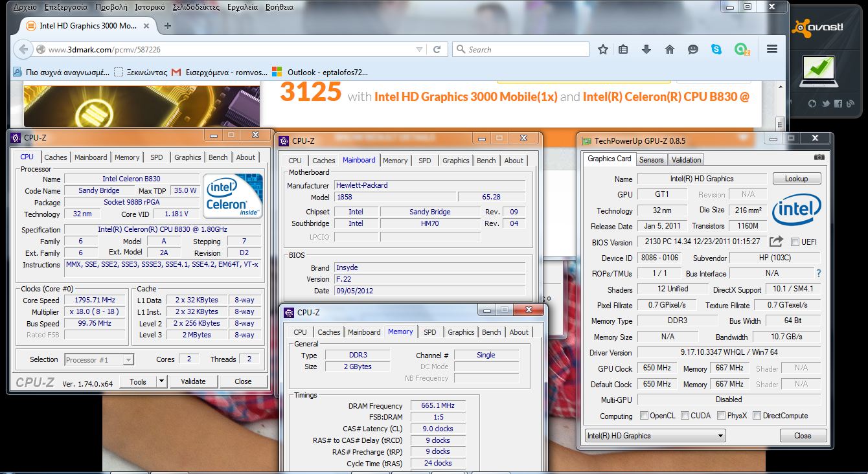Click the avast! logo in the widget
This screenshot has width=868, height=474.
(x=817, y=27)
